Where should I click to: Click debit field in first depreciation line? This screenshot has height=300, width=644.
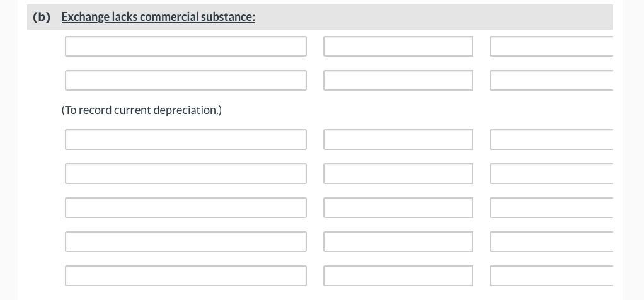point(398,46)
